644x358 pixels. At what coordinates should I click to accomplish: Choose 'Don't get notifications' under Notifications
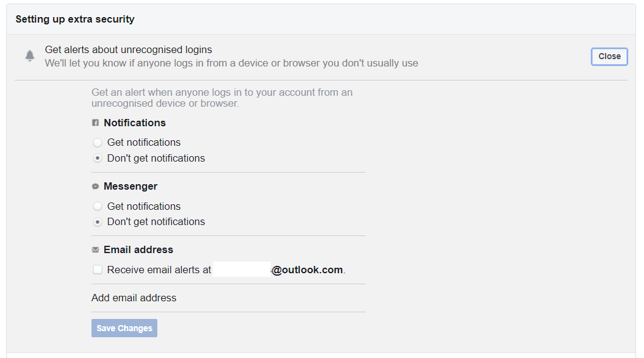[x=98, y=158]
